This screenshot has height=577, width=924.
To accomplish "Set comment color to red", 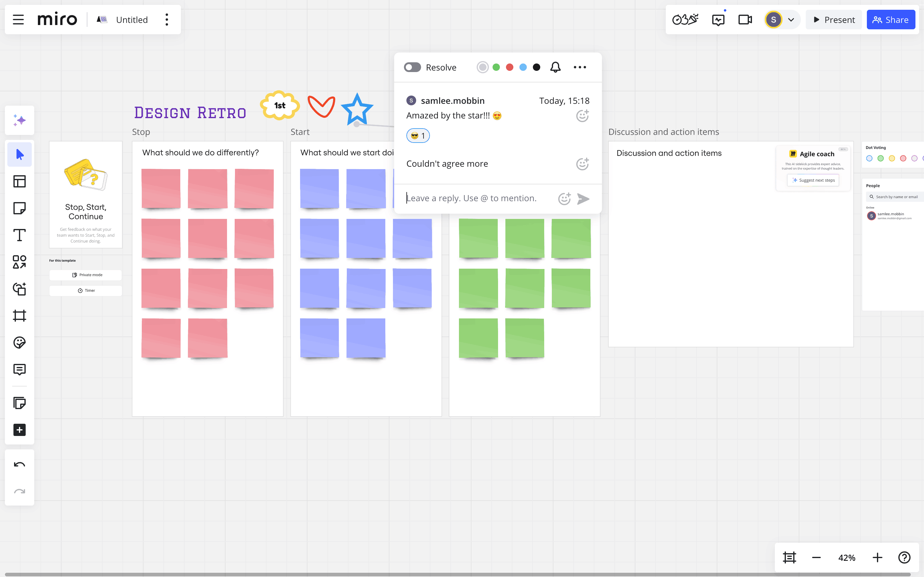I will point(509,67).
